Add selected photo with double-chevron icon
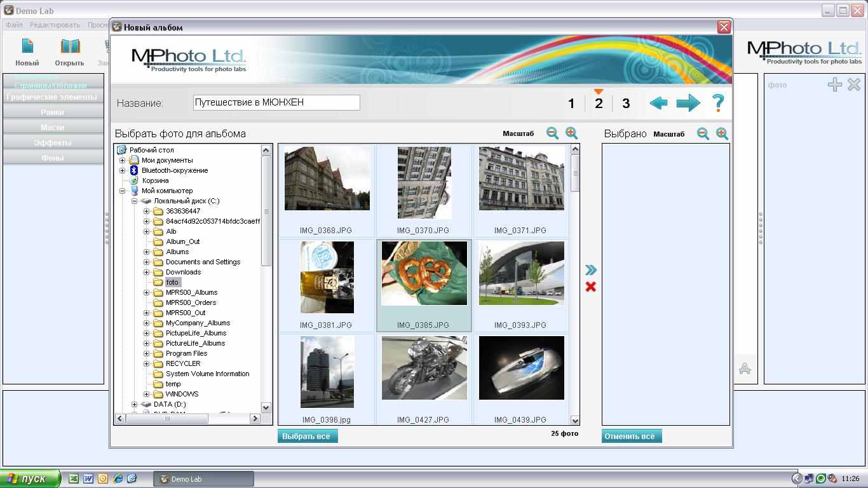Image resolution: width=868 pixels, height=488 pixels. [x=591, y=271]
